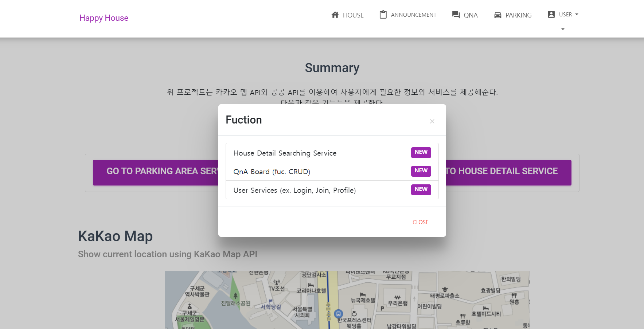
Task: Click the USER profile icon
Action: (x=551, y=14)
